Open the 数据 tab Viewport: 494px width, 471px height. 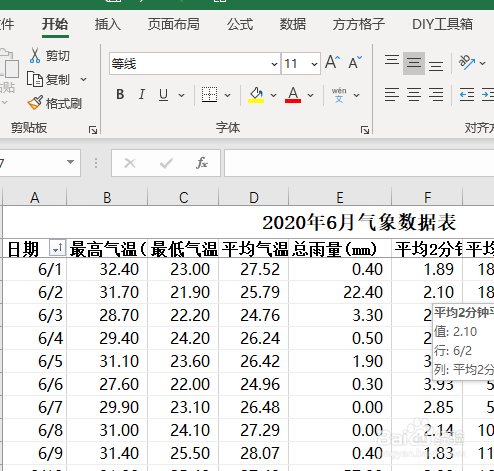click(293, 24)
